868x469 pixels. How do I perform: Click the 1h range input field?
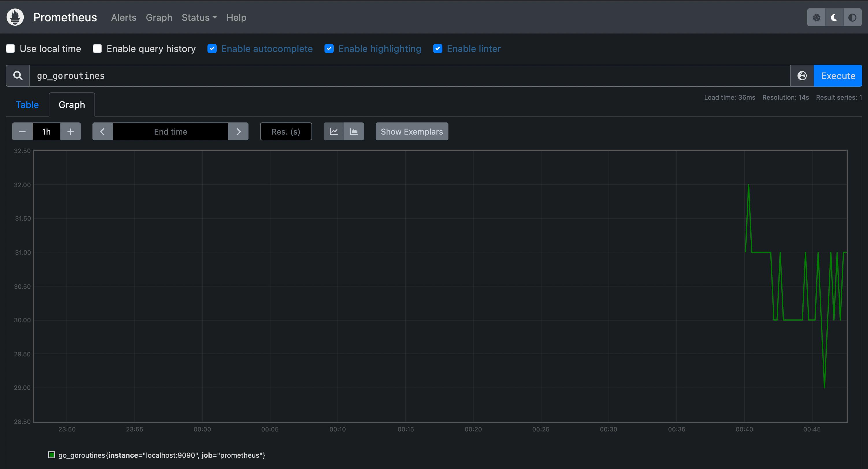click(47, 132)
